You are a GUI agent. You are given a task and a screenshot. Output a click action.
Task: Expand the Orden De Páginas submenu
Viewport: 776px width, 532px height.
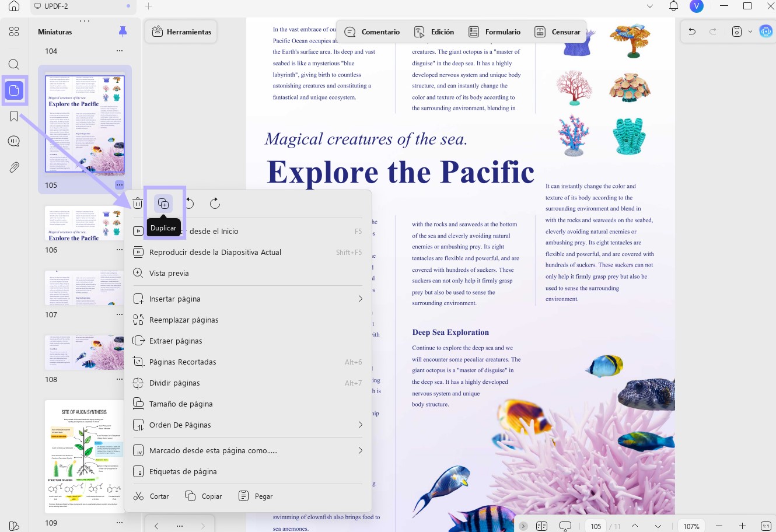361,425
